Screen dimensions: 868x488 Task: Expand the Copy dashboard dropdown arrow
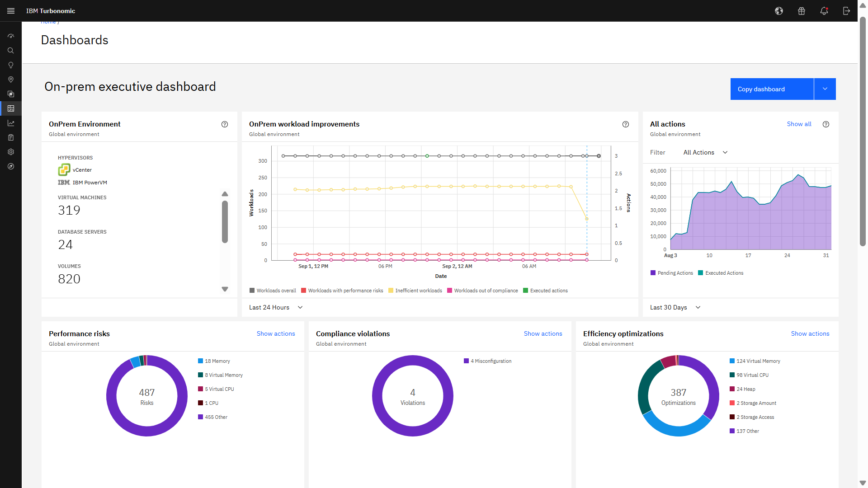[825, 89]
